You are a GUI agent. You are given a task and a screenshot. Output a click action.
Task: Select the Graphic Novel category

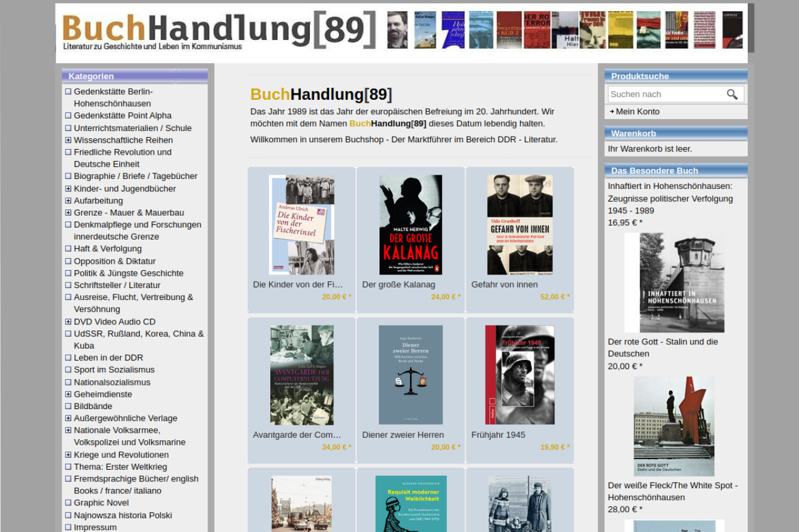(101, 503)
